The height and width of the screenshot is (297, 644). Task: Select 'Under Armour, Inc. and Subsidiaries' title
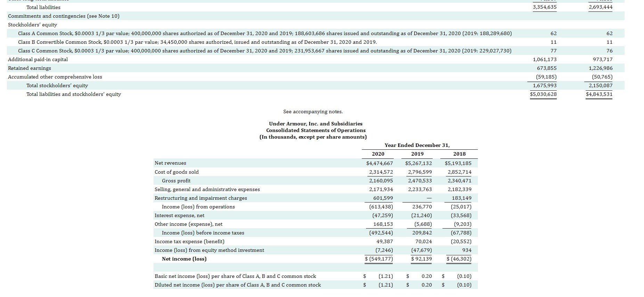point(316,124)
